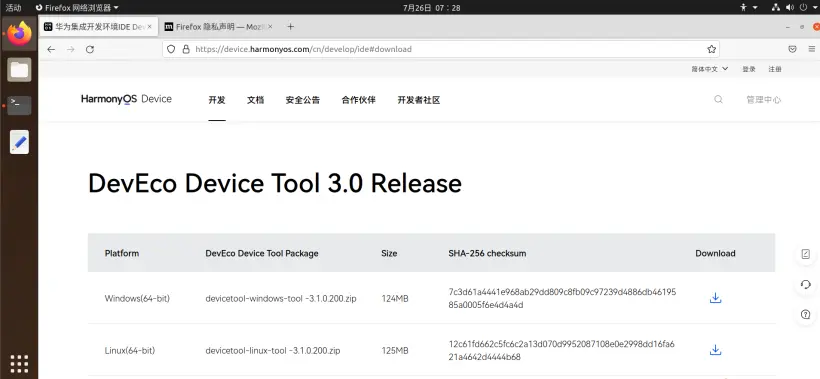Close the Firefox 隐私声明 tab
Viewport: 820px width, 379px height.
(270, 27)
